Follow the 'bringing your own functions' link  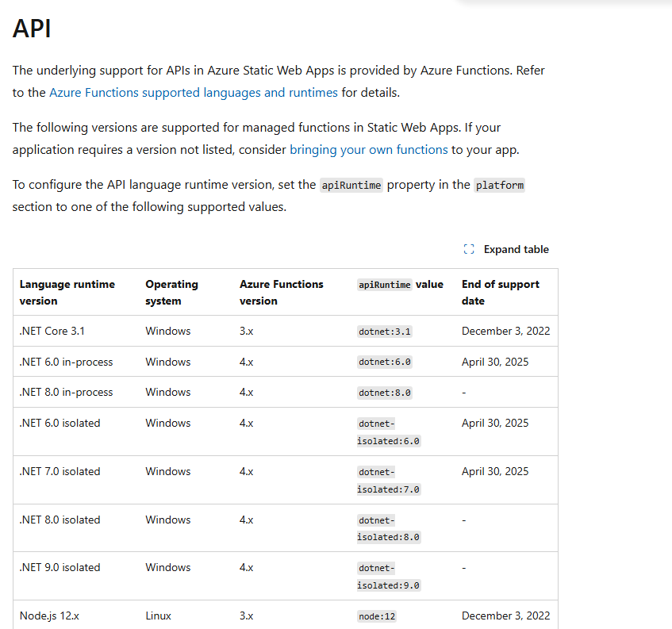click(x=369, y=150)
